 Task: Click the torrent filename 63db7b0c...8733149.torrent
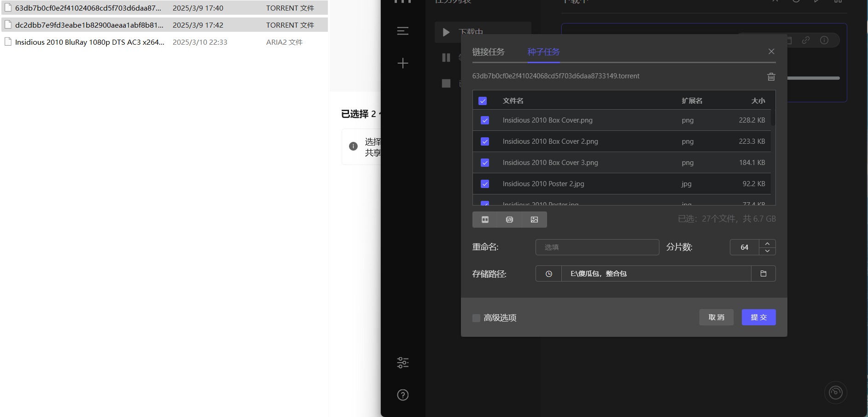point(556,76)
